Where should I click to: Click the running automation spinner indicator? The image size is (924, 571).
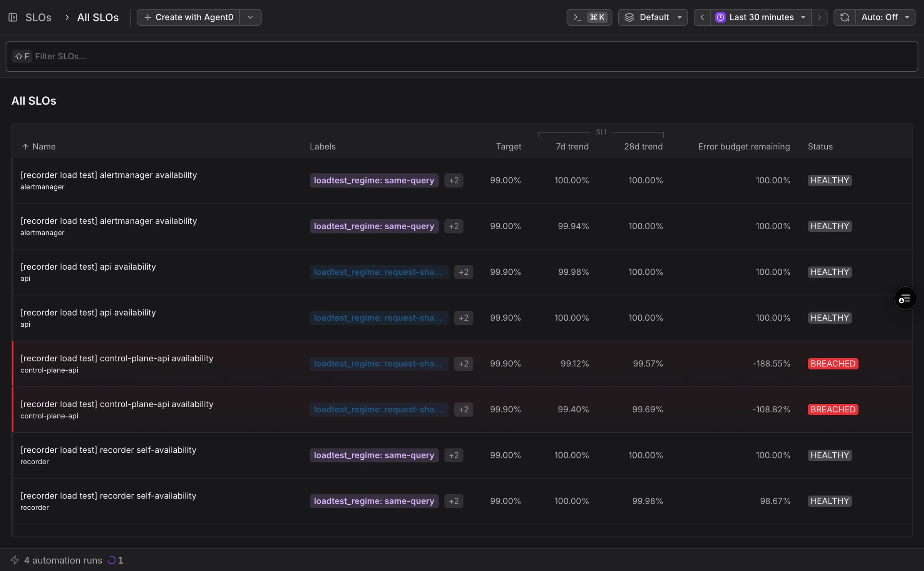click(111, 560)
